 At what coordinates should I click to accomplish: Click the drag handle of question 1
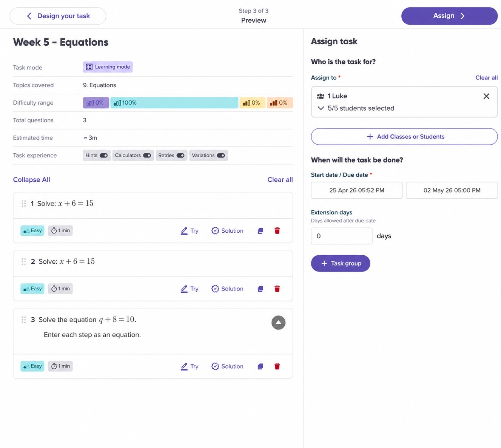pyautogui.click(x=24, y=204)
